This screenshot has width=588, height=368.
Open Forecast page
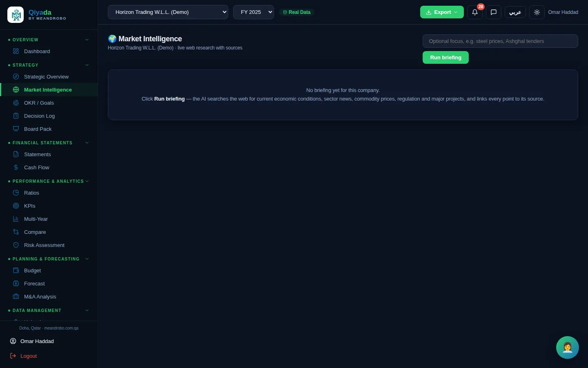[49, 283]
